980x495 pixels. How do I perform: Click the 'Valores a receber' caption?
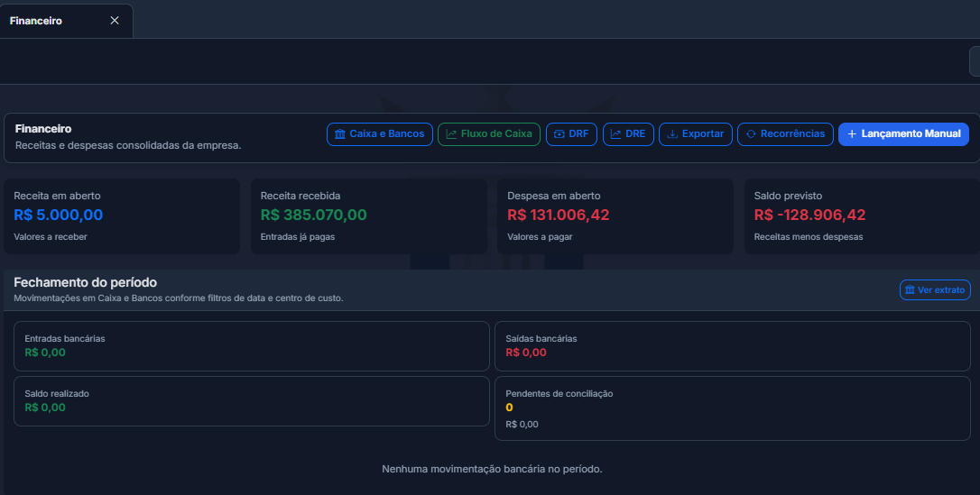click(x=51, y=237)
